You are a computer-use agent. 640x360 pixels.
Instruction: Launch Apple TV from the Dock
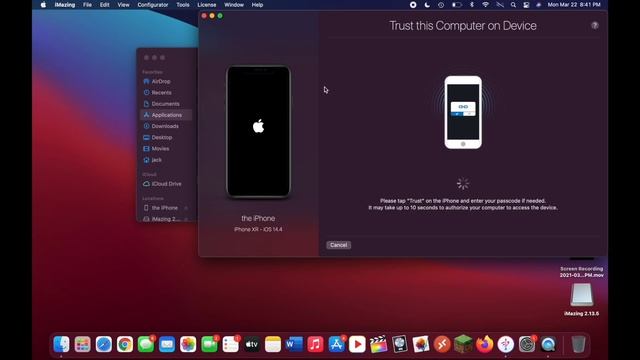pos(252,344)
